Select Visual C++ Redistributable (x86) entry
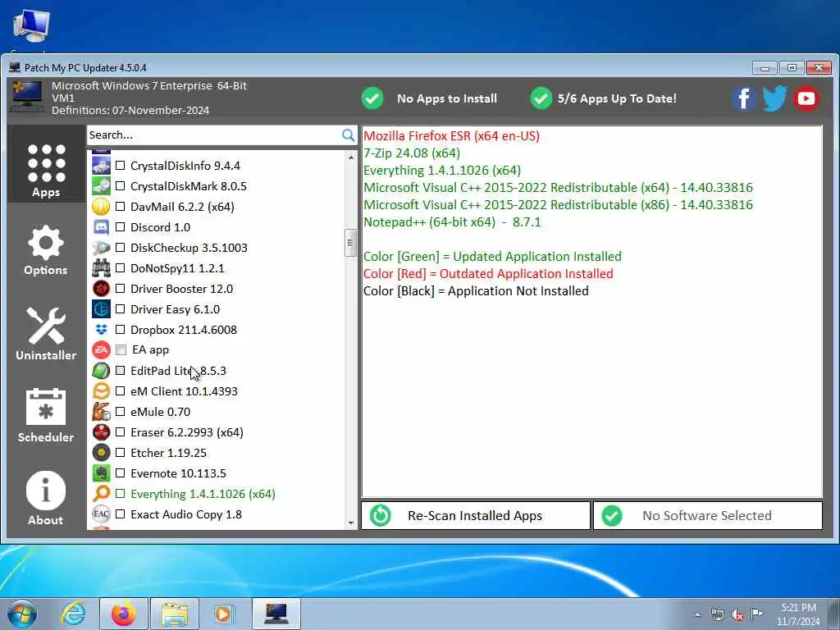The height and width of the screenshot is (630, 840). click(558, 204)
